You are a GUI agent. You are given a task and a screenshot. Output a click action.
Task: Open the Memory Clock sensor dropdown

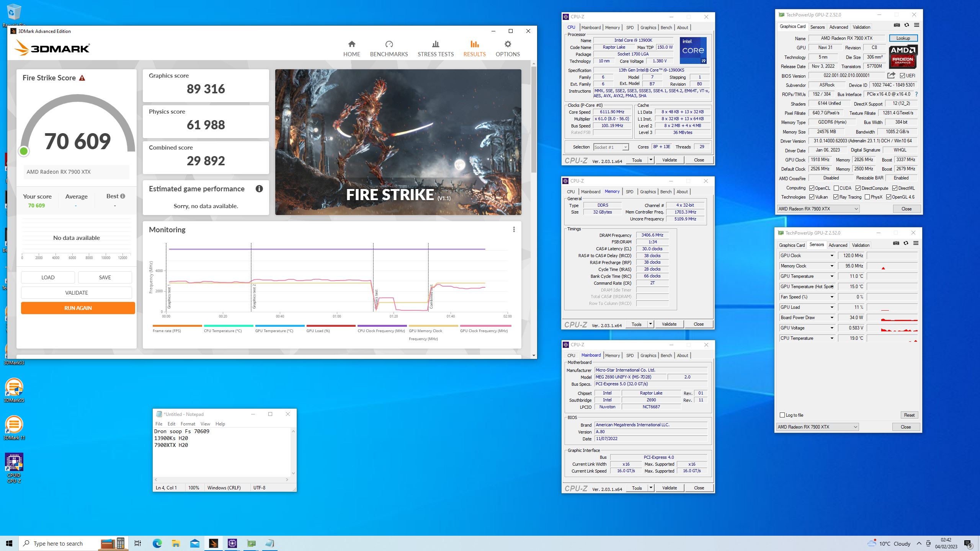click(x=831, y=266)
